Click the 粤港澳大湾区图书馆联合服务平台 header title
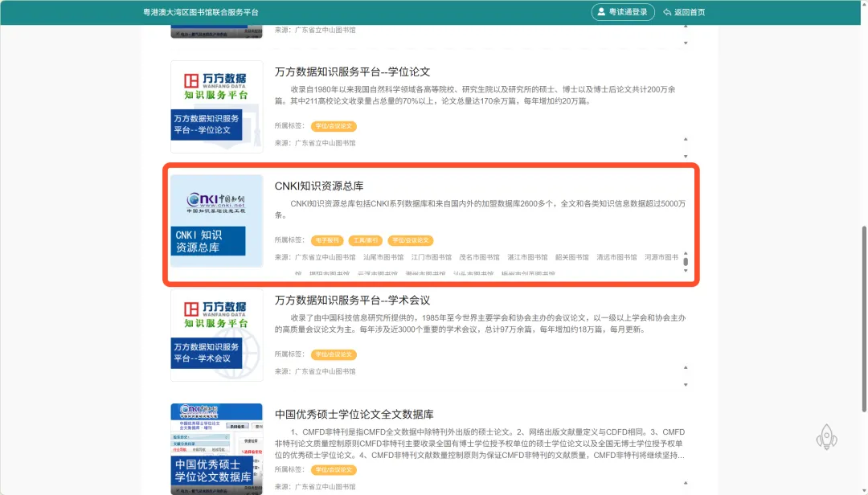This screenshot has width=868, height=495. coord(200,12)
